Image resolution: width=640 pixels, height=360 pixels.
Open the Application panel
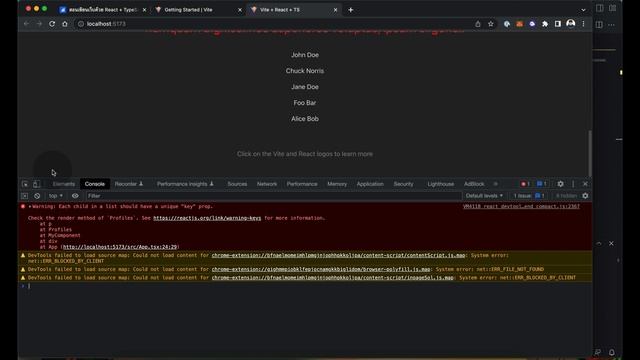(370, 184)
